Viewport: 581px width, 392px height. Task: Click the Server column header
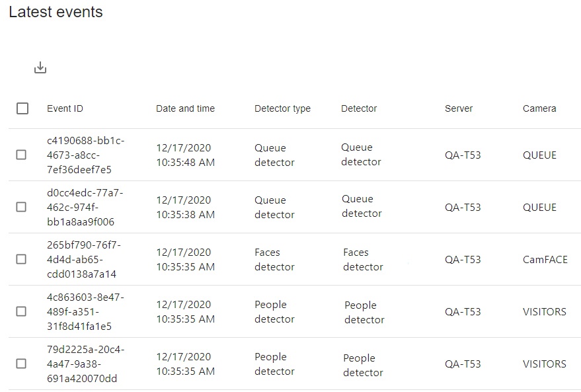[459, 108]
